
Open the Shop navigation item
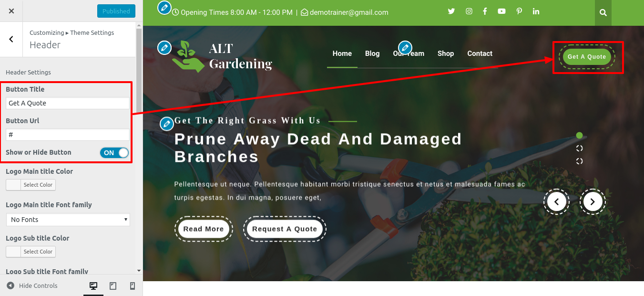[x=446, y=53]
